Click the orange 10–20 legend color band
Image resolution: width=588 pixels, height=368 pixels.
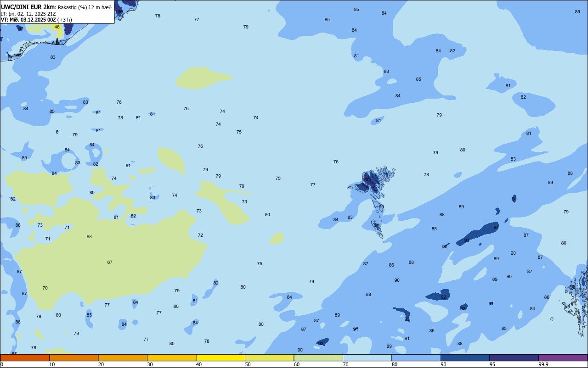point(73,357)
